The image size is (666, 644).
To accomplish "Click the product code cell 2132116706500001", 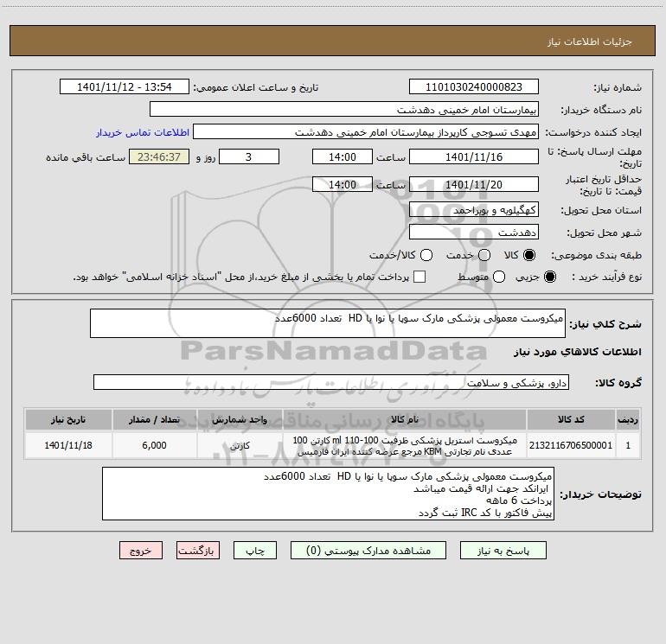I will tap(571, 445).
